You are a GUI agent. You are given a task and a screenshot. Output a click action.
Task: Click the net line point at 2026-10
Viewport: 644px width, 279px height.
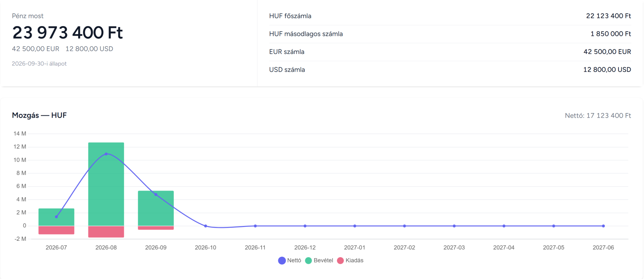[206, 226]
